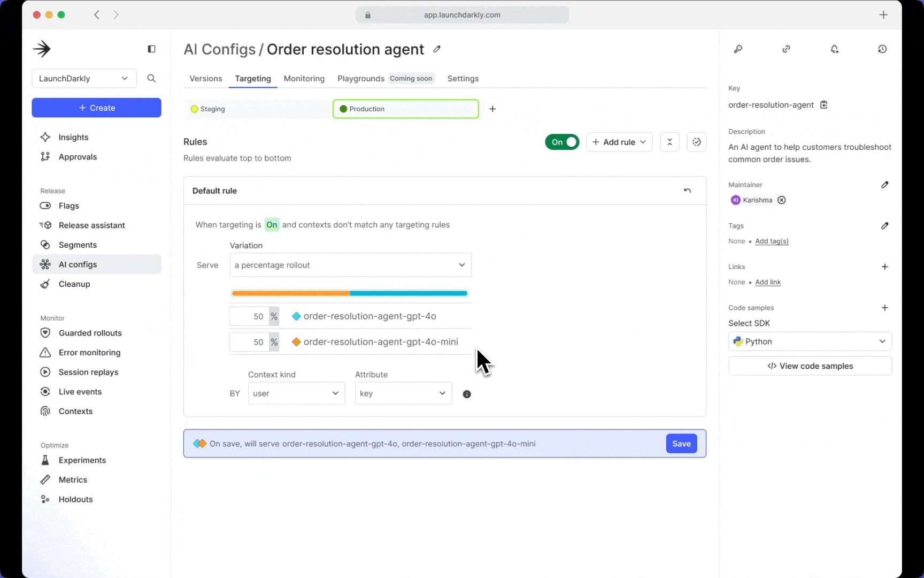Click the Add tag(s) link
The height and width of the screenshot is (578, 924).
point(772,241)
